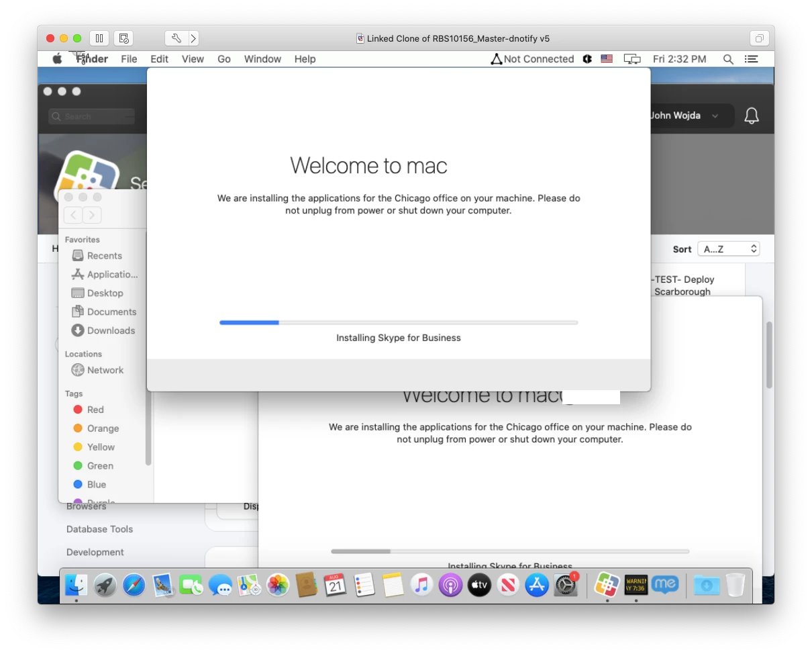This screenshot has height=654, width=812.
Task: Click the Finder forward arrow button
Action: pyautogui.click(x=93, y=215)
